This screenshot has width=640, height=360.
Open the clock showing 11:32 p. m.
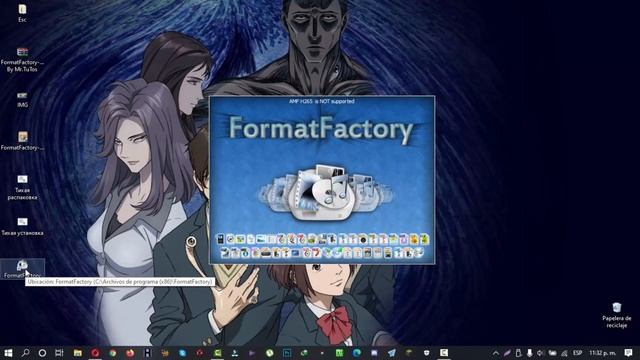coord(602,353)
